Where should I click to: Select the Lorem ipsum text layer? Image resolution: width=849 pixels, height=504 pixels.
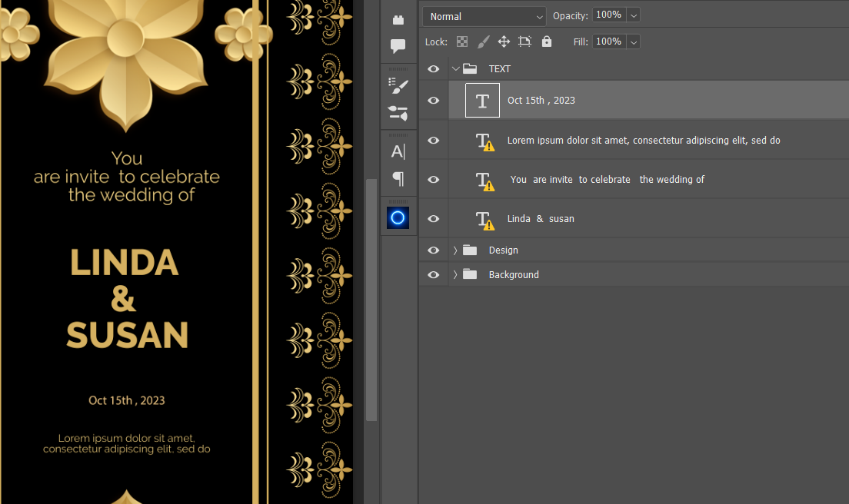[643, 141]
